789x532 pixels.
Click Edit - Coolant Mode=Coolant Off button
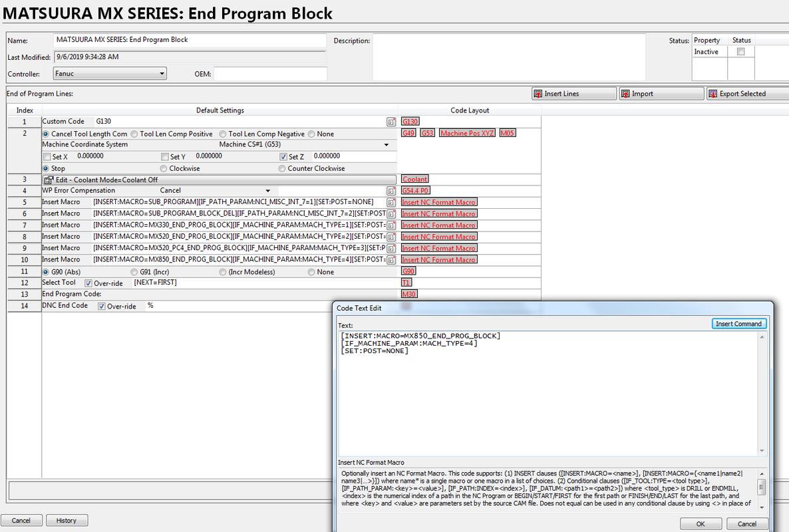coord(219,180)
